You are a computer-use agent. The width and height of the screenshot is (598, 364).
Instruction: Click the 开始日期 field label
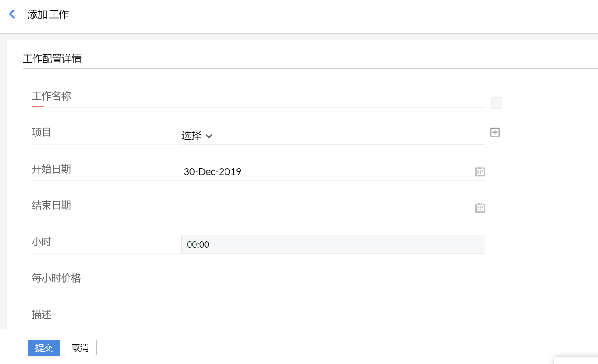pos(51,169)
